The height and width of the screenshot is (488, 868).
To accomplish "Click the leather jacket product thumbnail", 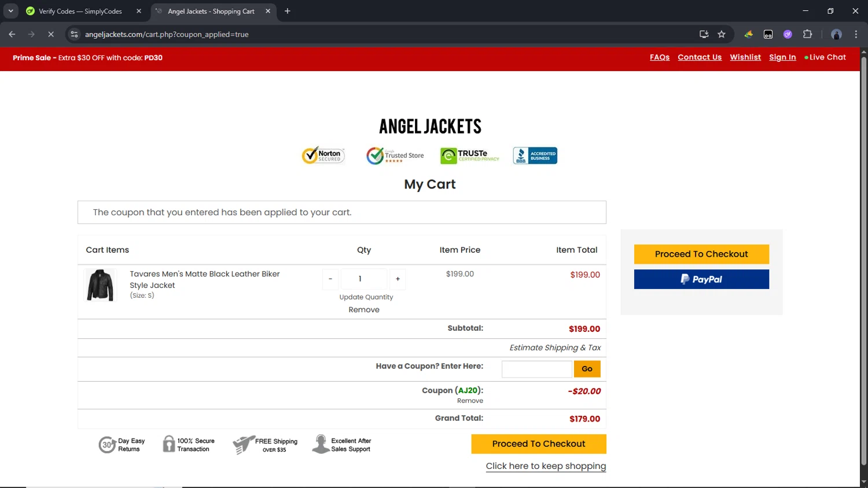I will point(100,284).
